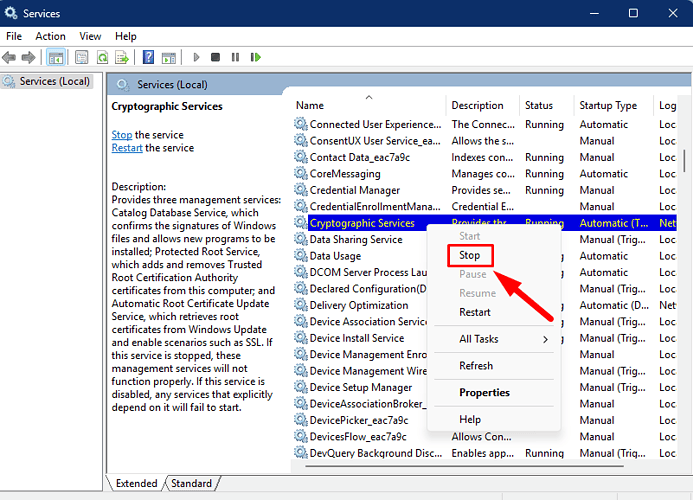Select the Device Association Service row
This screenshot has height=500, width=693.
pyautogui.click(x=360, y=321)
